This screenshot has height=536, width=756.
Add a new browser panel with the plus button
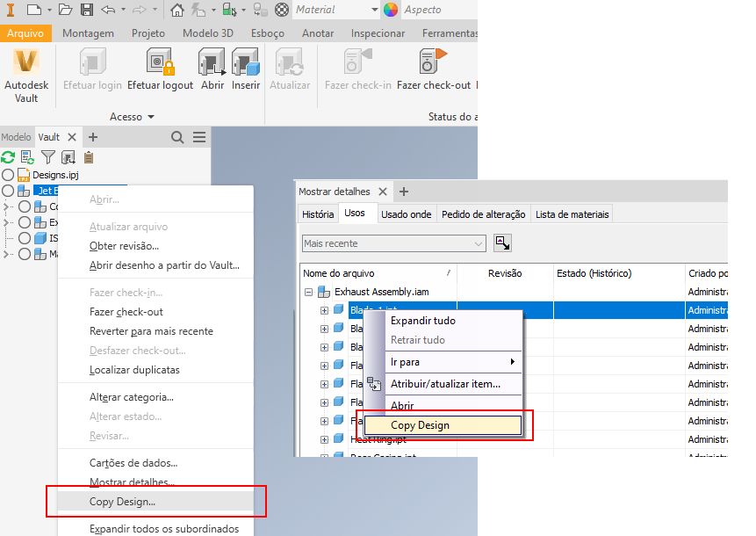93,137
